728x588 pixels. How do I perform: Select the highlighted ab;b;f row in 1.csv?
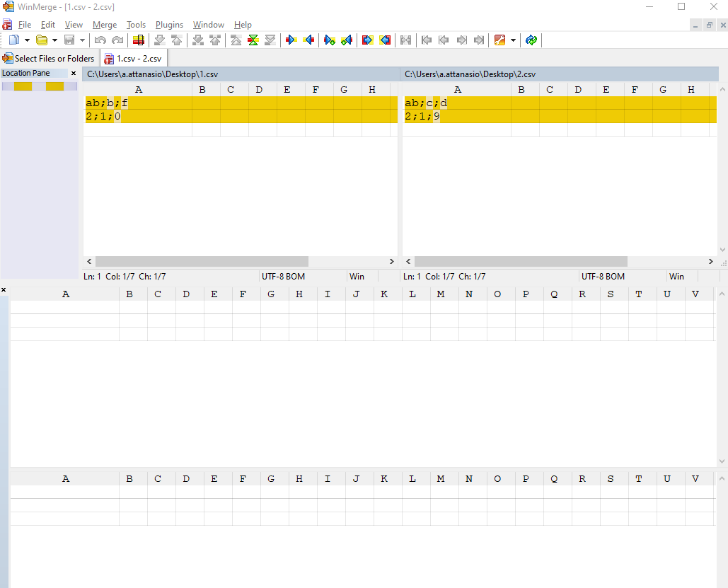(105, 103)
